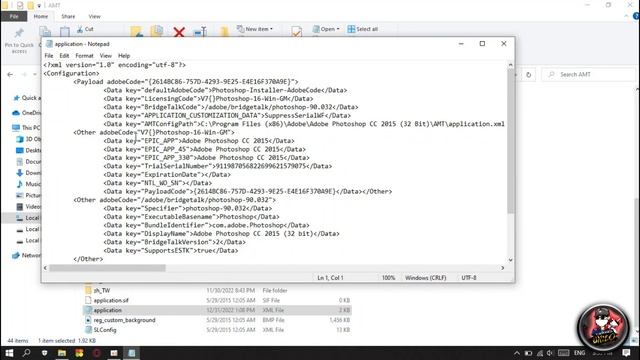Select This PC in navigation pane
Image resolution: width=640 pixels, height=360 pixels.
click(26, 127)
